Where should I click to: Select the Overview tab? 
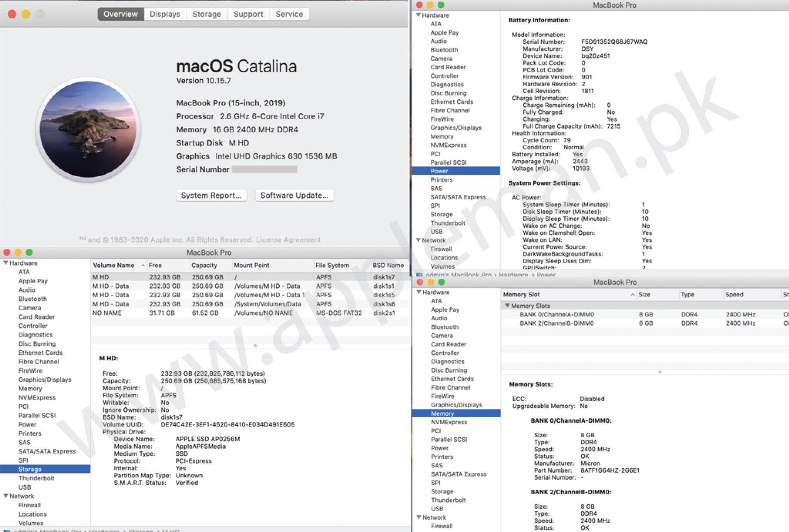(x=121, y=14)
